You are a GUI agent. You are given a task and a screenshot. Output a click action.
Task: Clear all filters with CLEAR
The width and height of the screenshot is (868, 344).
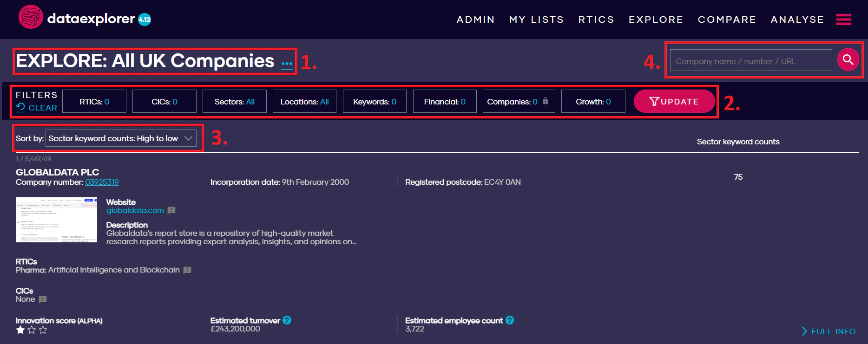point(37,108)
